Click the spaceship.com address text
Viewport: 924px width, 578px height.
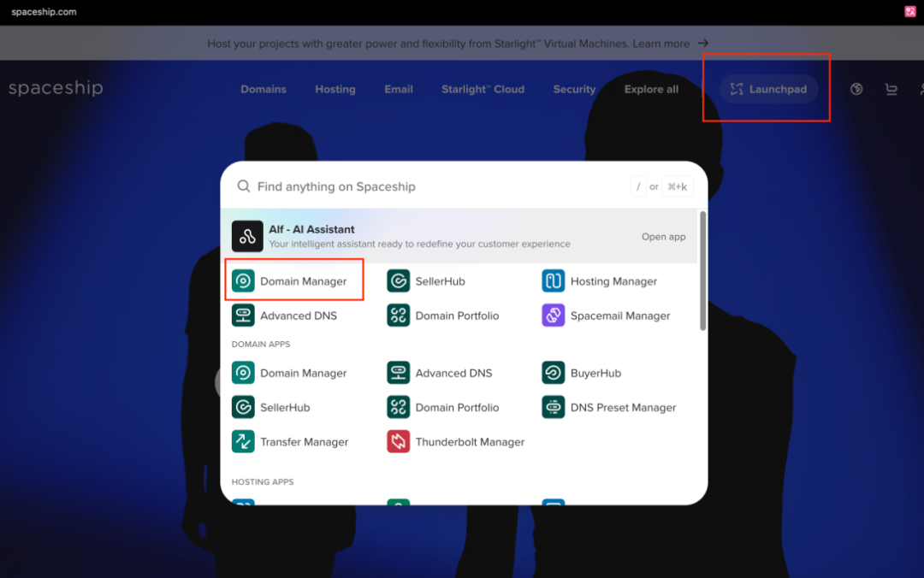pos(44,12)
